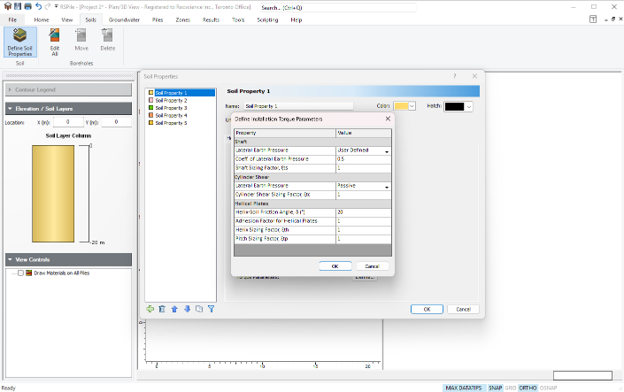The width and height of the screenshot is (624, 392).
Task: Toggle GRID in status bar
Action: point(511,388)
